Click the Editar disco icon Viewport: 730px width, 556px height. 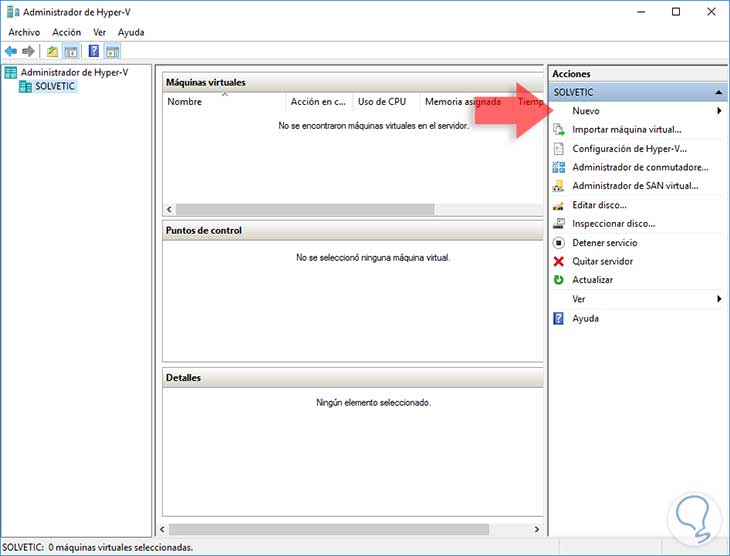[x=559, y=205]
